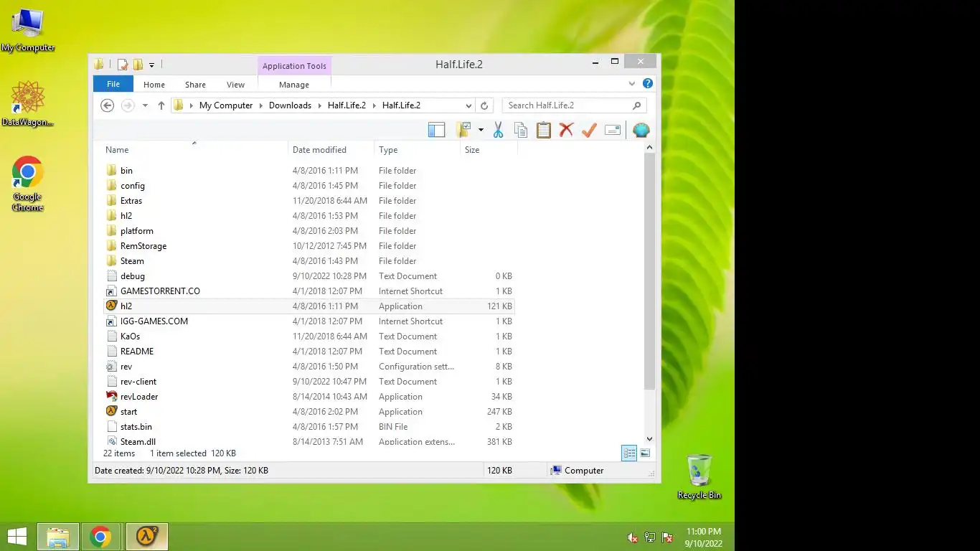
Task: Select the start application lambda icon
Action: 111,411
